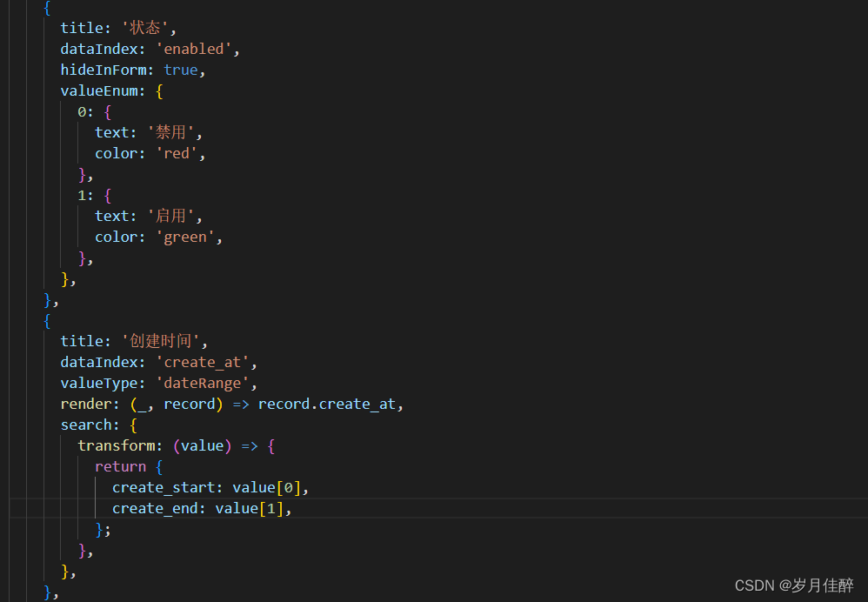This screenshot has height=602, width=868.
Task: Click the create_end property
Action: point(155,508)
